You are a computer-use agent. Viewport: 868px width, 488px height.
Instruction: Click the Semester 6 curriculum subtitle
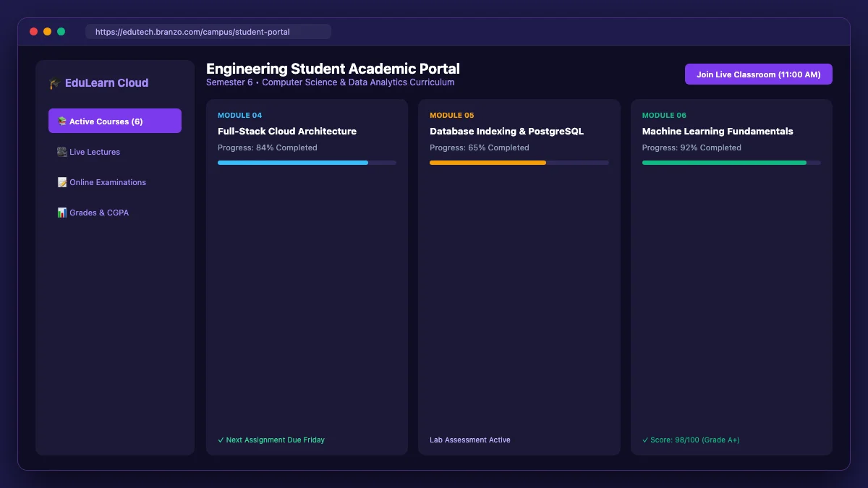(331, 82)
